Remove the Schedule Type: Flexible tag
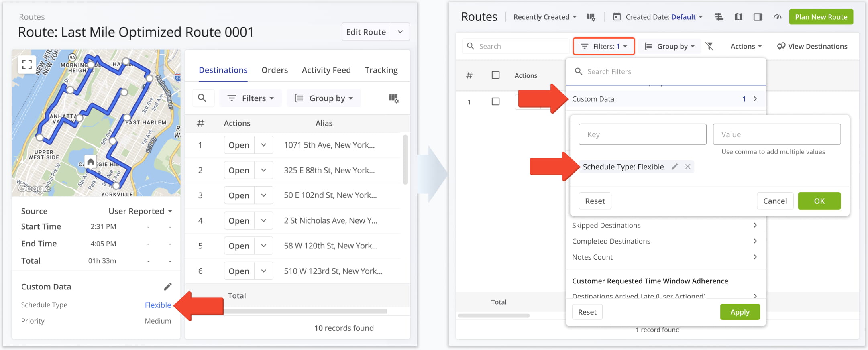The image size is (868, 350). [688, 167]
